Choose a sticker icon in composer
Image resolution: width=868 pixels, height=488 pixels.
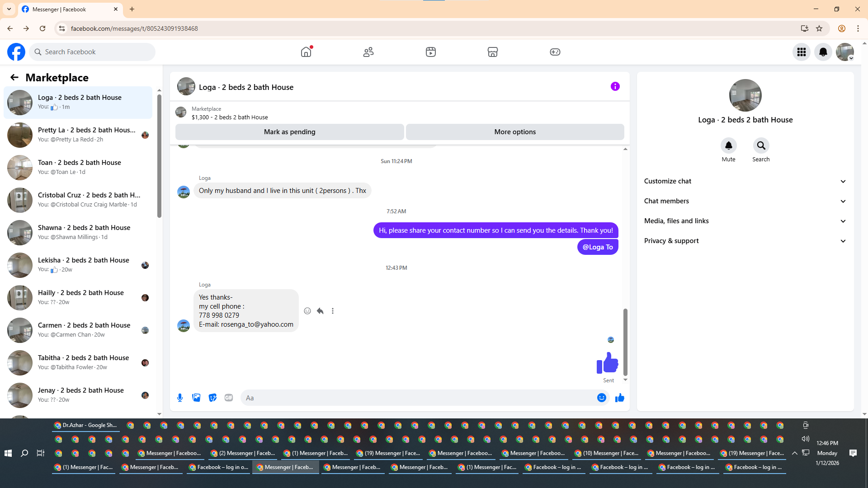point(212,398)
